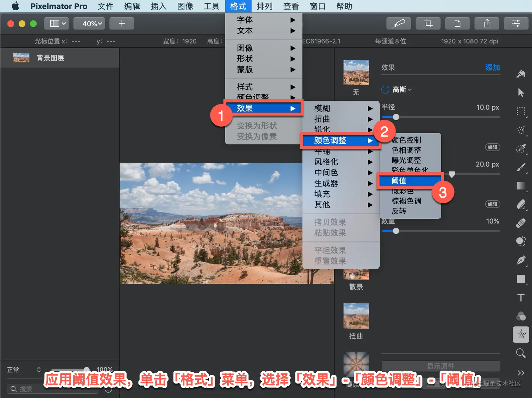Click the 编辑 button above 10% amount
Viewport: 532px width, 398px height.
coord(493,204)
